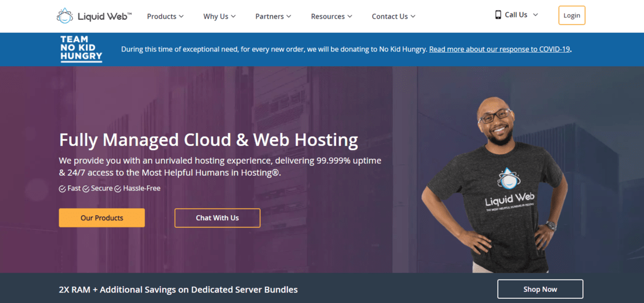644x303 pixels.
Task: Click the Liquid Web logo icon
Action: coord(65,16)
